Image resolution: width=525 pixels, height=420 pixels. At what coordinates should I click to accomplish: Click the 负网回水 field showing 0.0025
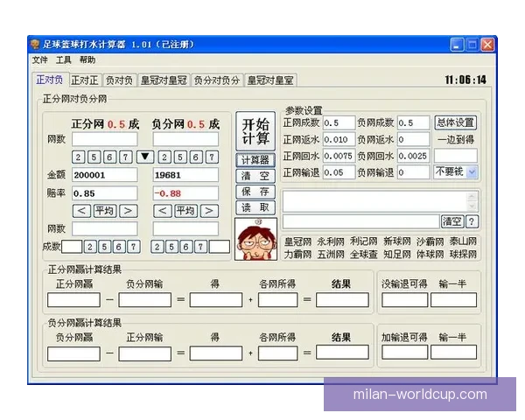(414, 156)
